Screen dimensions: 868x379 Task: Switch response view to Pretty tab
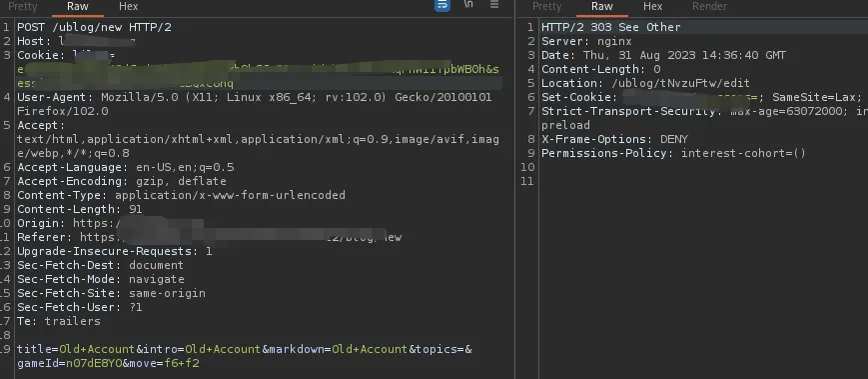click(x=547, y=7)
